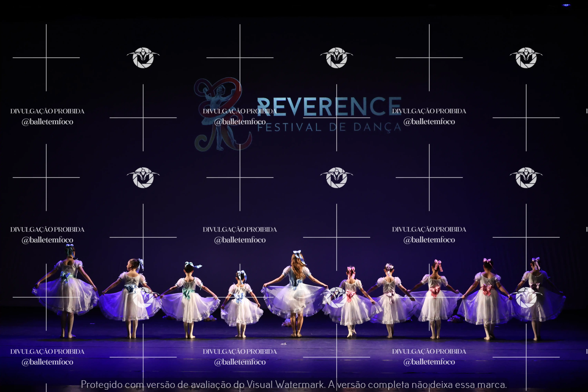Image resolution: width=588 pixels, height=392 pixels.
Task: Click the top-left camera shutter watermark logo
Action: (x=143, y=58)
